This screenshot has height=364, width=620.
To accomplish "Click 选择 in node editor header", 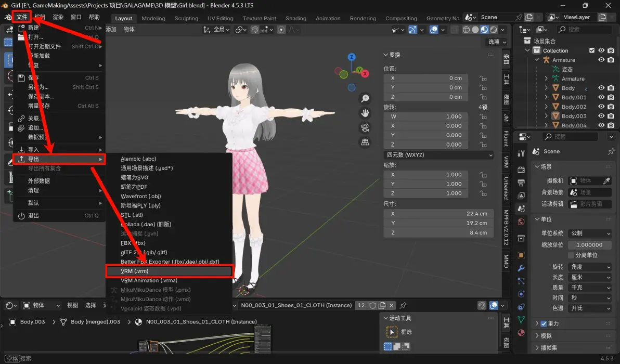I will pos(91,305).
